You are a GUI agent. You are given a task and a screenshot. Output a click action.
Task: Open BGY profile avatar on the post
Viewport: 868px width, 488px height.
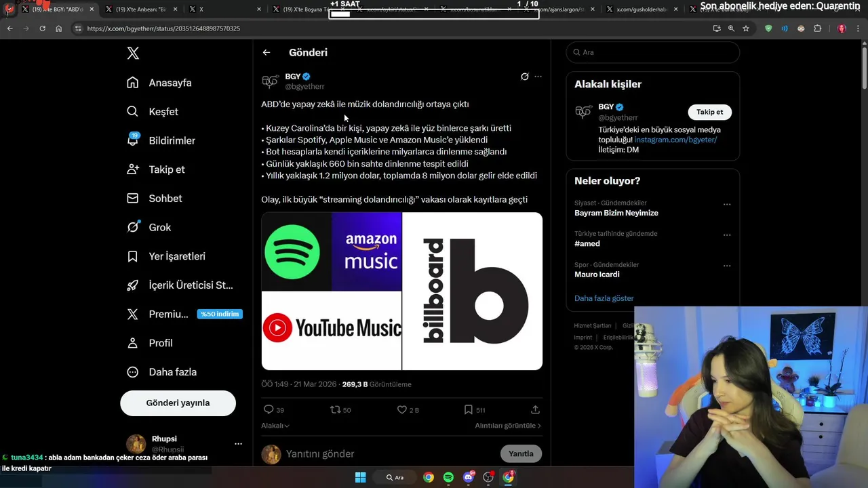point(271,81)
